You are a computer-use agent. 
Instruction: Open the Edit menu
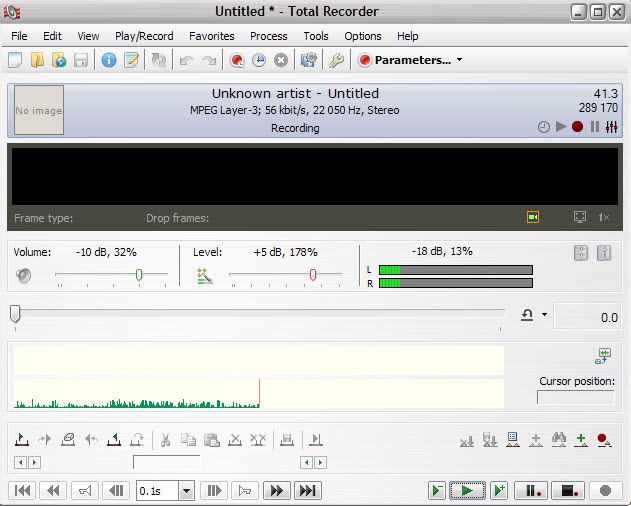pyautogui.click(x=52, y=36)
